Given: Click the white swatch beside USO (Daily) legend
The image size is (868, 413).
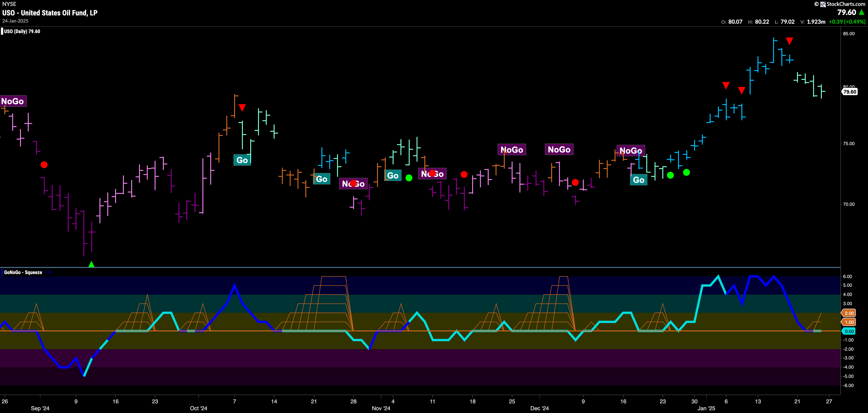Looking at the screenshot, I should pyautogui.click(x=2, y=31).
